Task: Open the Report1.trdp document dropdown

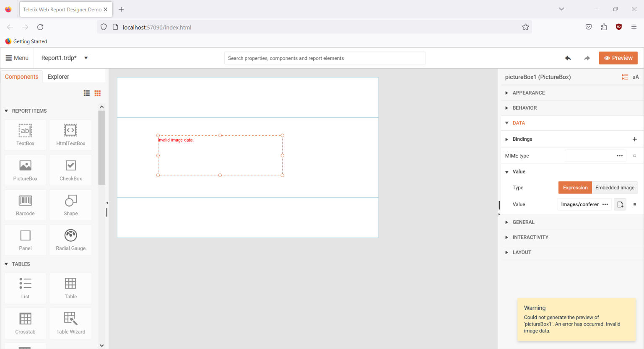Action: (86, 59)
